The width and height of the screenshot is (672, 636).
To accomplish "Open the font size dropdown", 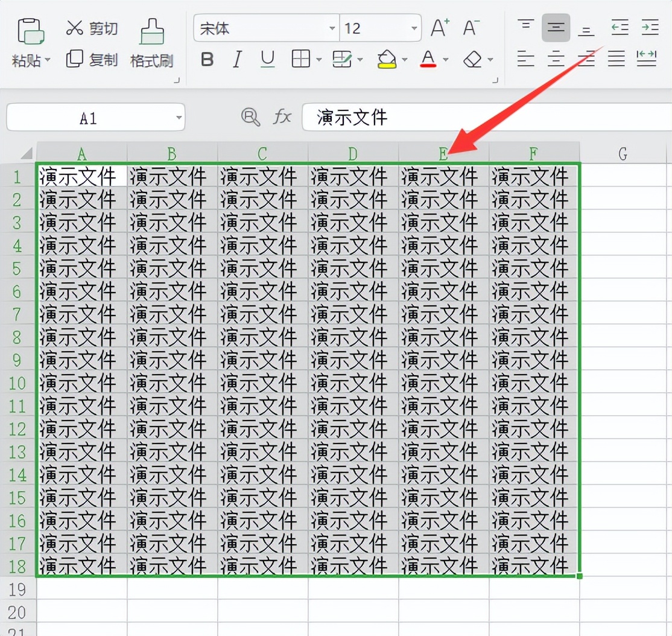I will (414, 28).
